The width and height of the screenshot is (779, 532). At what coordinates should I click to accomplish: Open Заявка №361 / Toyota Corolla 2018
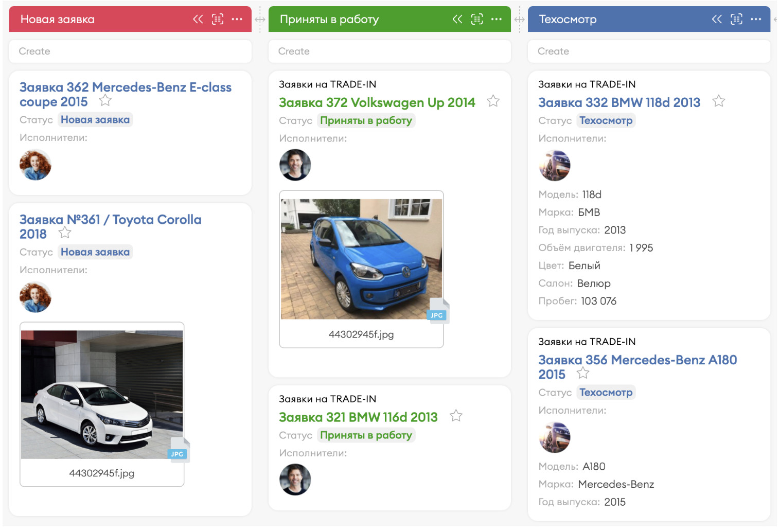click(111, 227)
